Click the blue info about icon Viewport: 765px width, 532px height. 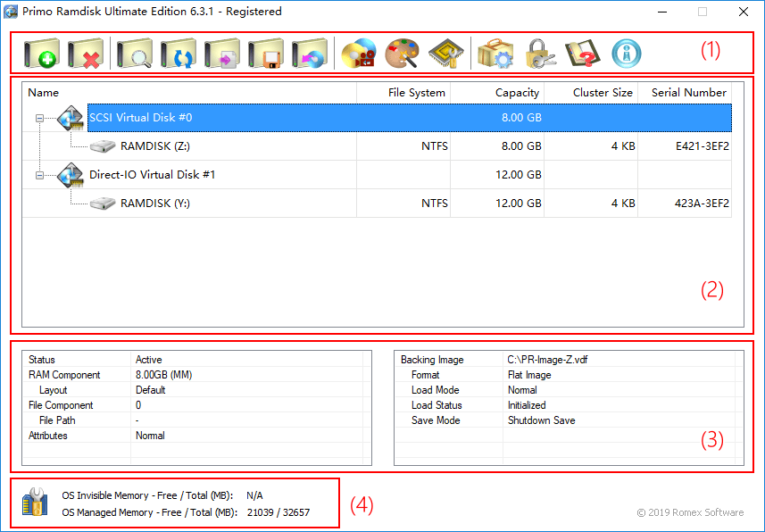click(x=627, y=54)
